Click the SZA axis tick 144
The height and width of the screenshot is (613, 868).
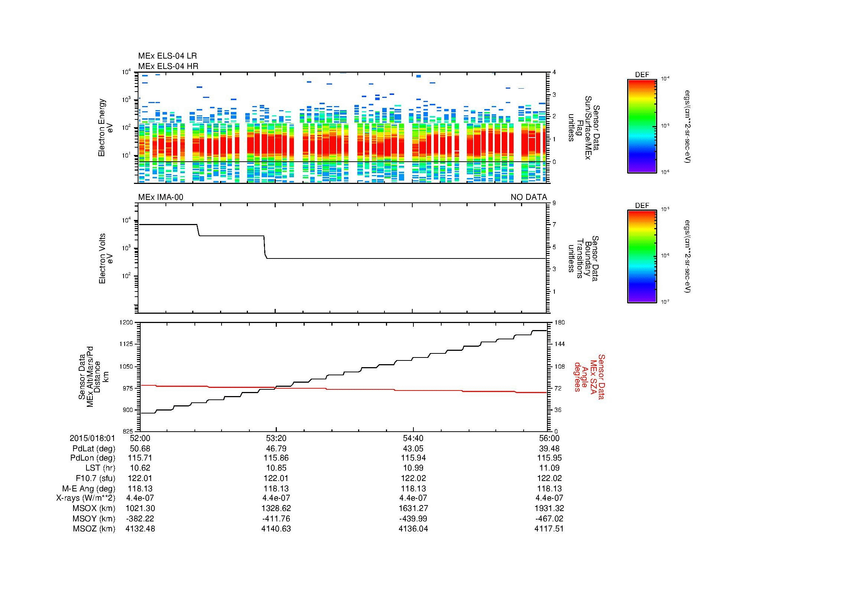tap(560, 344)
